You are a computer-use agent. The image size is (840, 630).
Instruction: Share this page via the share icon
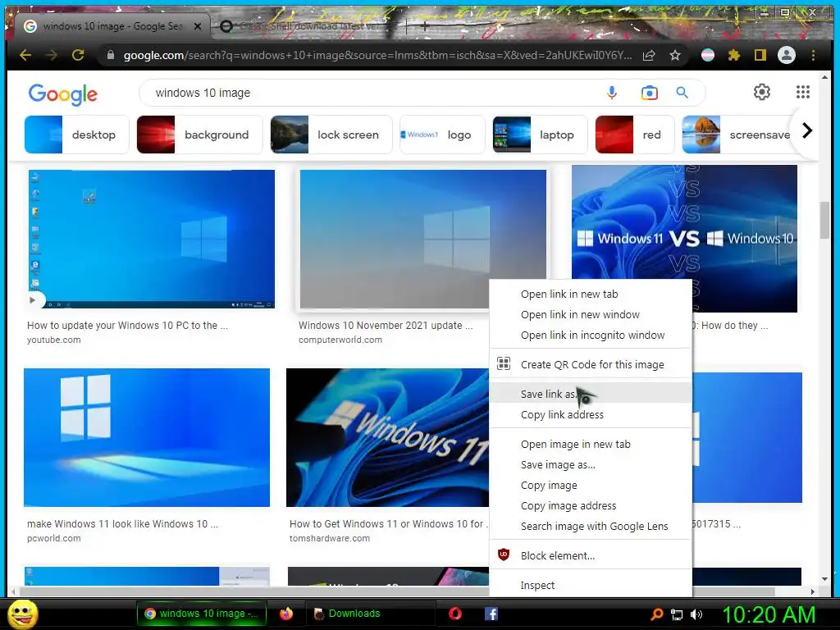650,55
